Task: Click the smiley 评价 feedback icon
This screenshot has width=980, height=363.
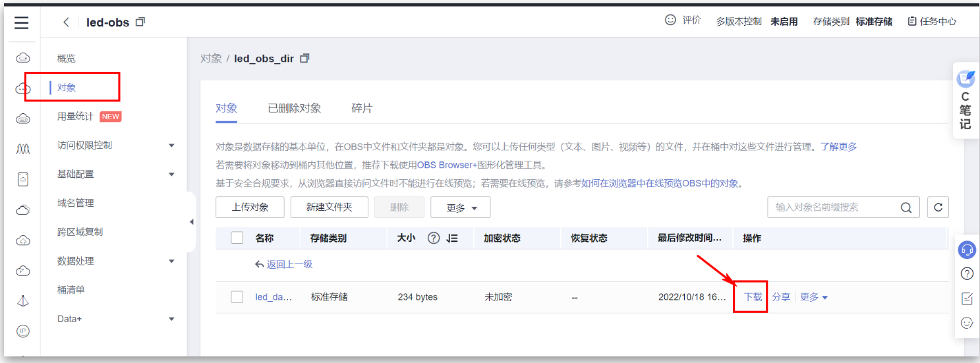Action: [x=671, y=20]
